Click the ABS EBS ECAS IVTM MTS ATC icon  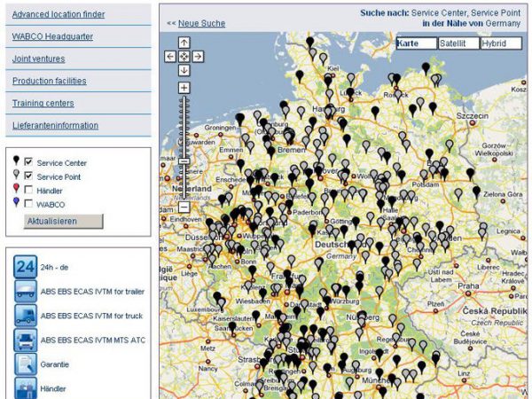pos(26,340)
